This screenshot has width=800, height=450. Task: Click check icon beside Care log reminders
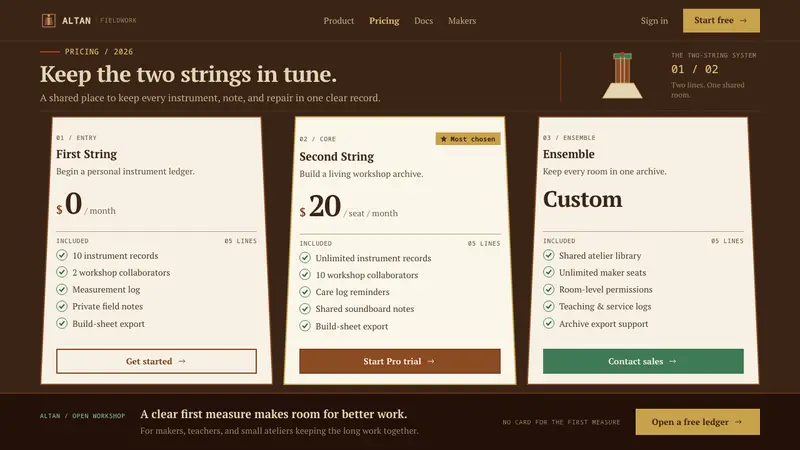click(305, 292)
